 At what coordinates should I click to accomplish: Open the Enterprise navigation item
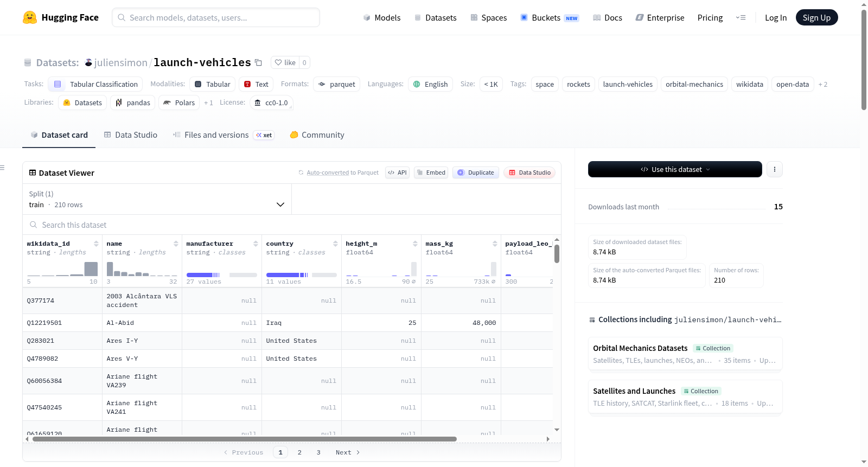pos(660,17)
